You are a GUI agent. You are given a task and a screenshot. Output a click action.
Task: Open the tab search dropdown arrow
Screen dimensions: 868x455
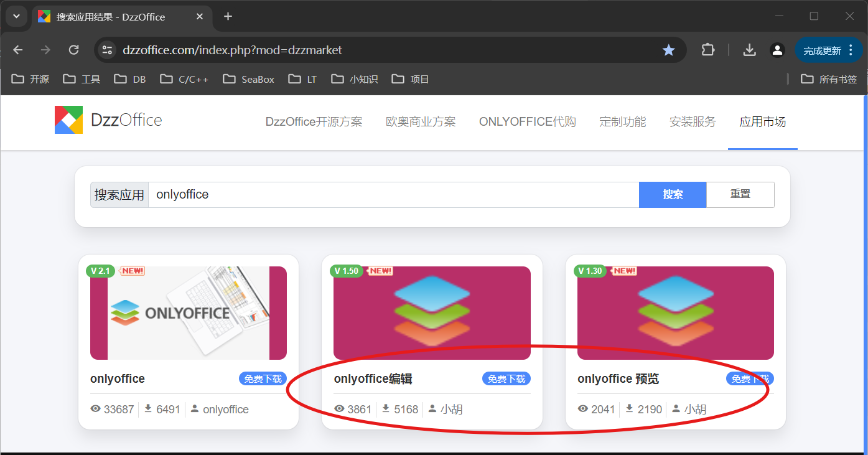pos(16,16)
